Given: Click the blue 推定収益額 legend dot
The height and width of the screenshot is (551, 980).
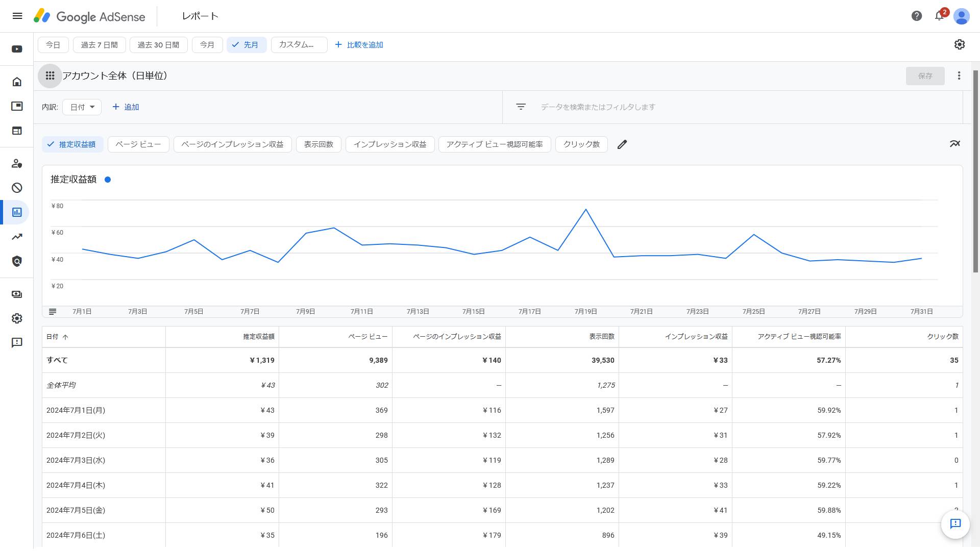Looking at the screenshot, I should point(108,180).
